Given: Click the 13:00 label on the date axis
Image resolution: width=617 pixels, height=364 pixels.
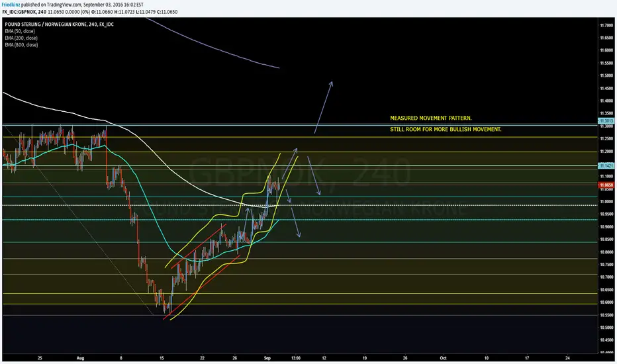Looking at the screenshot, I should 296,358.
